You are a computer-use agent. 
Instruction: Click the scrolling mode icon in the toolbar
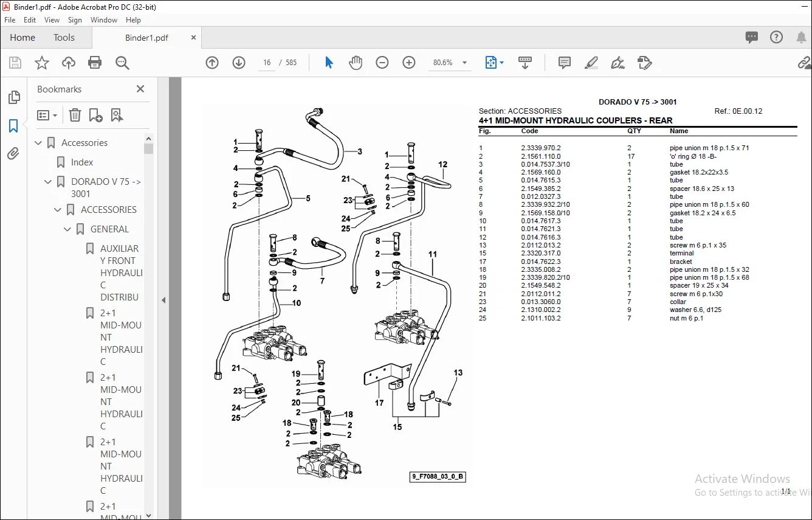525,63
